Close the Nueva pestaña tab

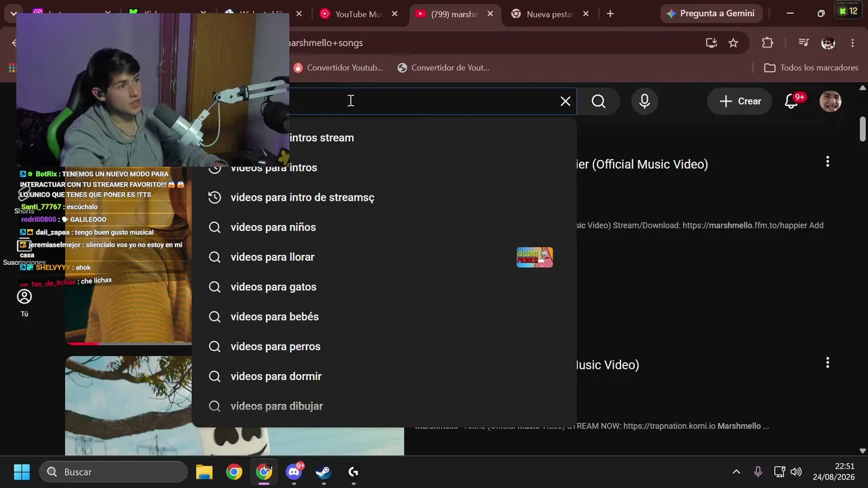(x=586, y=14)
